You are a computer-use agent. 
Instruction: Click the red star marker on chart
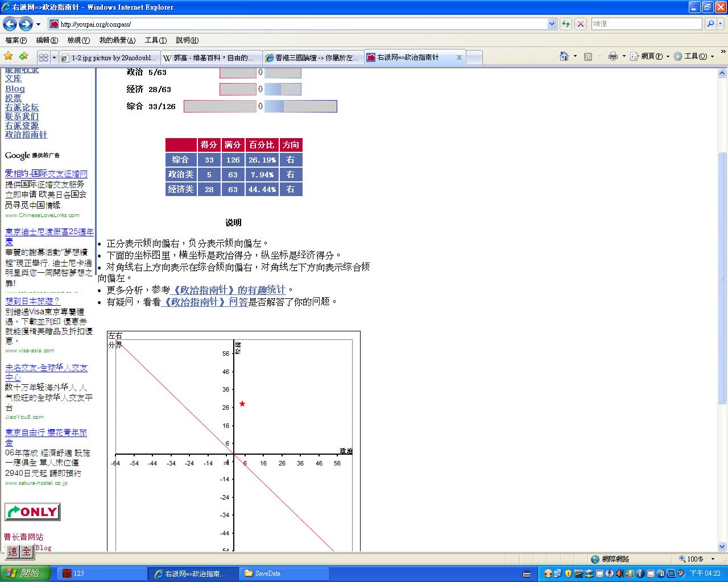[x=242, y=404]
